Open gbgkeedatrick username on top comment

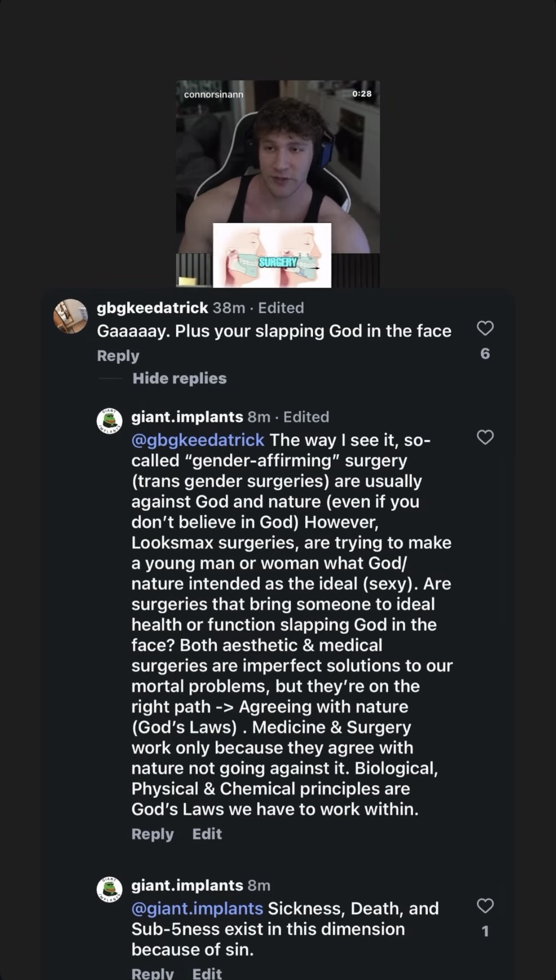(x=153, y=307)
